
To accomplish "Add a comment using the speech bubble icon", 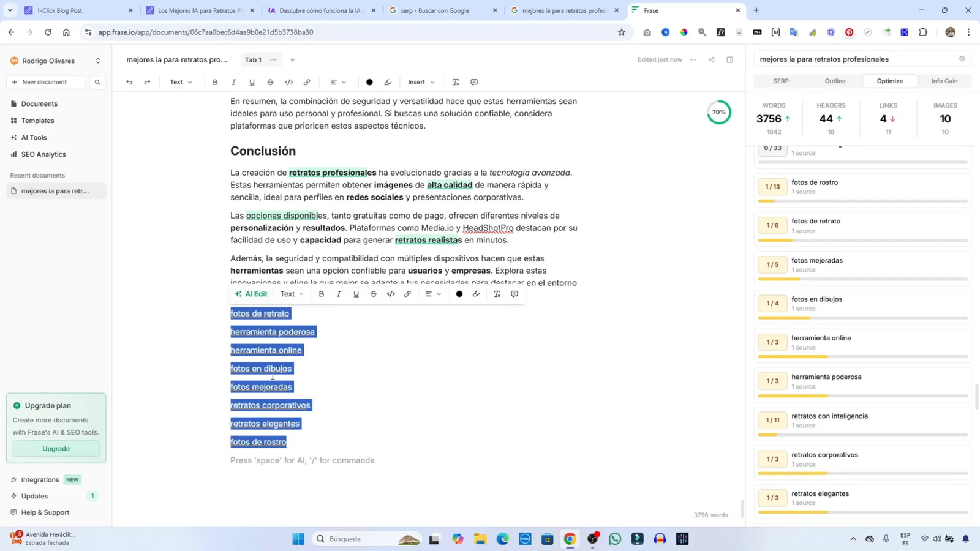I will point(514,294).
